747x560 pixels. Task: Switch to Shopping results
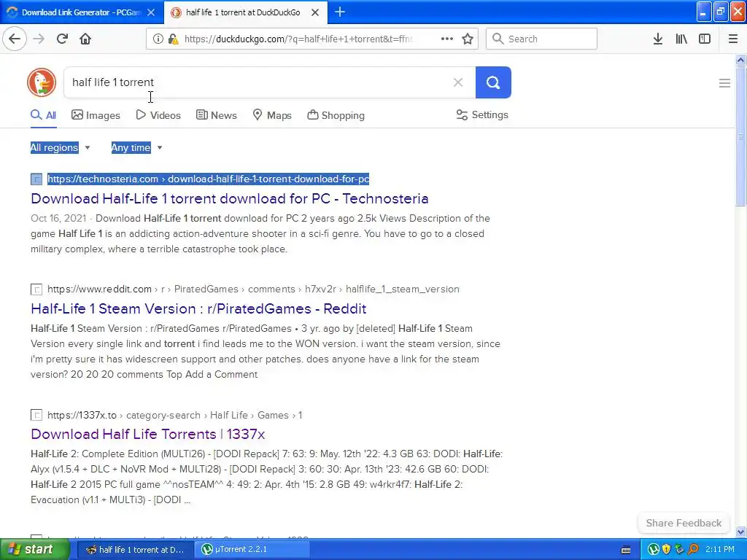pos(336,115)
